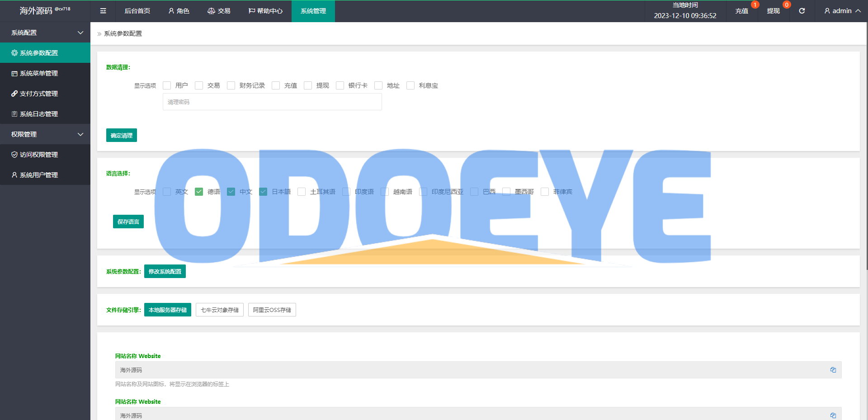Select 七牛云对象存储 storage engine
This screenshot has width=868, height=420.
tap(220, 310)
